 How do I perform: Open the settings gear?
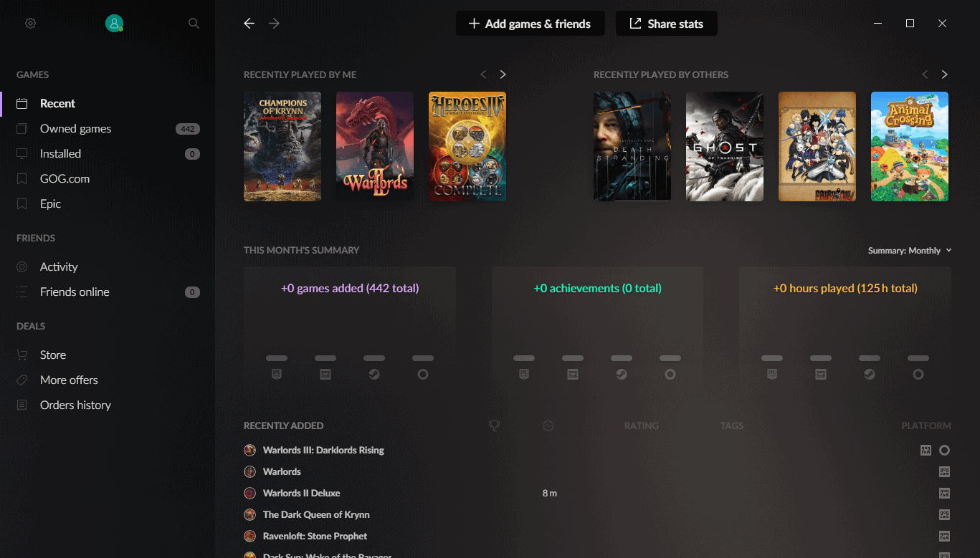coord(30,23)
